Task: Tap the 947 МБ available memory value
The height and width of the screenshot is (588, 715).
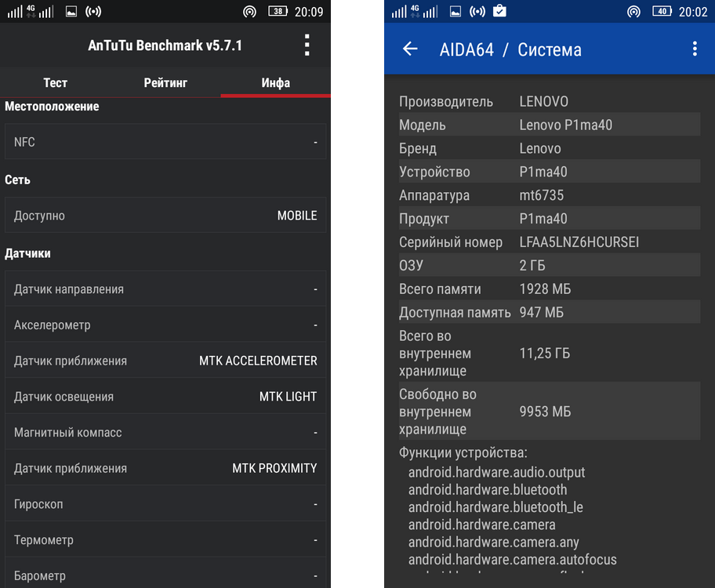Action: pos(541,312)
